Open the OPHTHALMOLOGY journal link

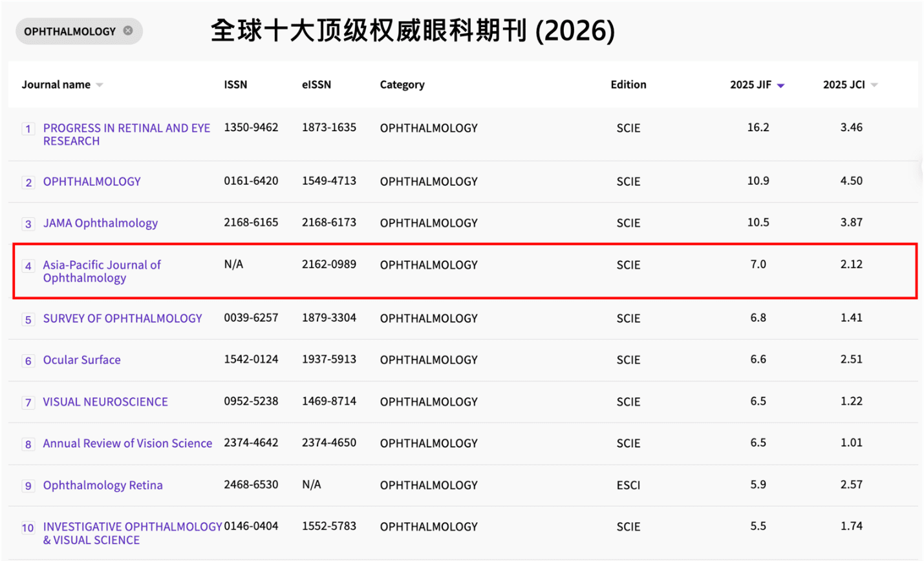(92, 182)
